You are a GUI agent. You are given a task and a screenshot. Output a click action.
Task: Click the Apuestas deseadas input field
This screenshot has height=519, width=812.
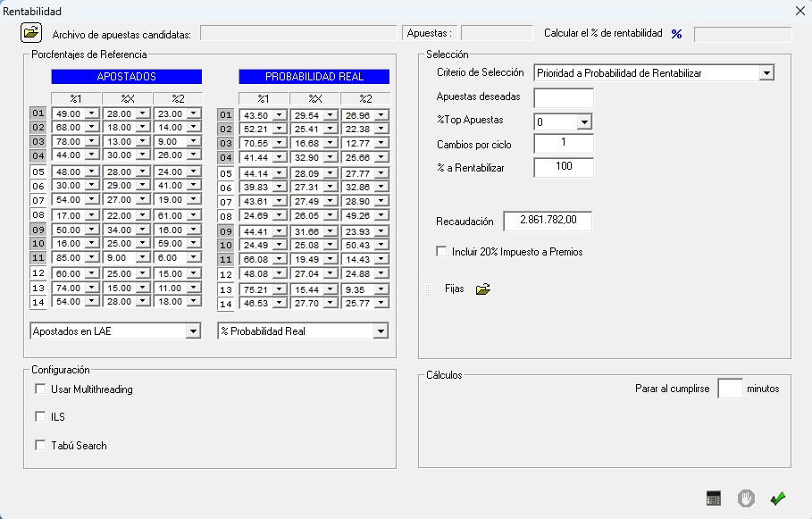pyautogui.click(x=564, y=97)
